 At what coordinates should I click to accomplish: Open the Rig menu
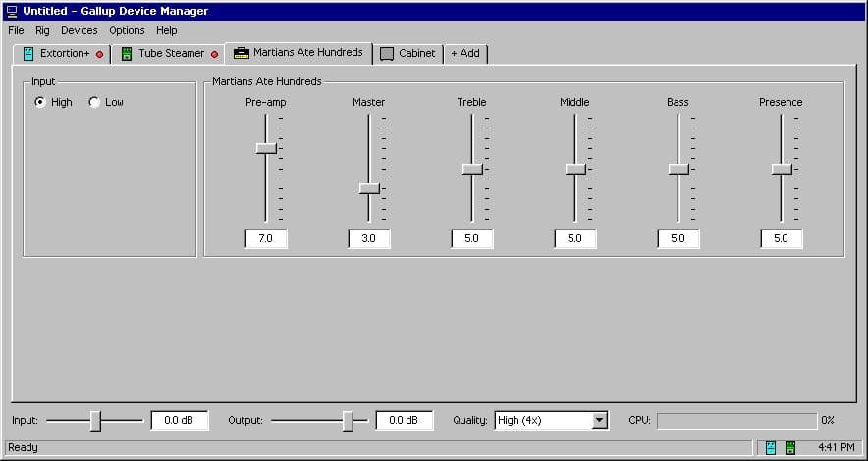point(42,31)
